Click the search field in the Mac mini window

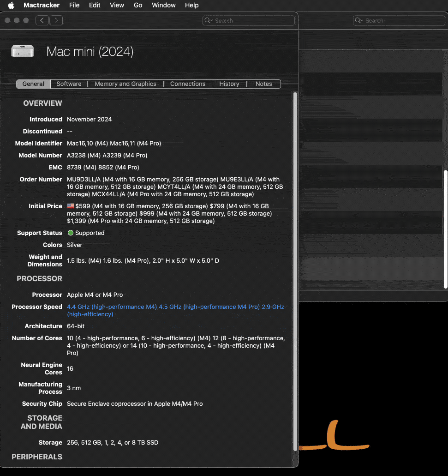[x=249, y=20]
